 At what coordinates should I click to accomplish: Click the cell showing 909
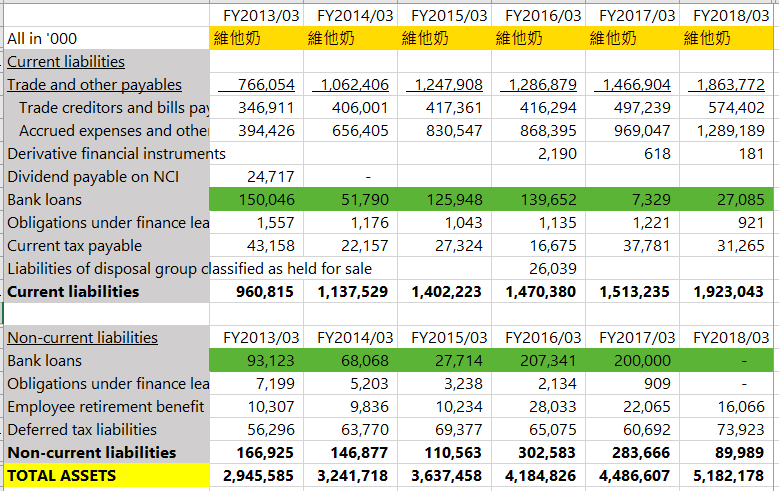pyautogui.click(x=632, y=383)
